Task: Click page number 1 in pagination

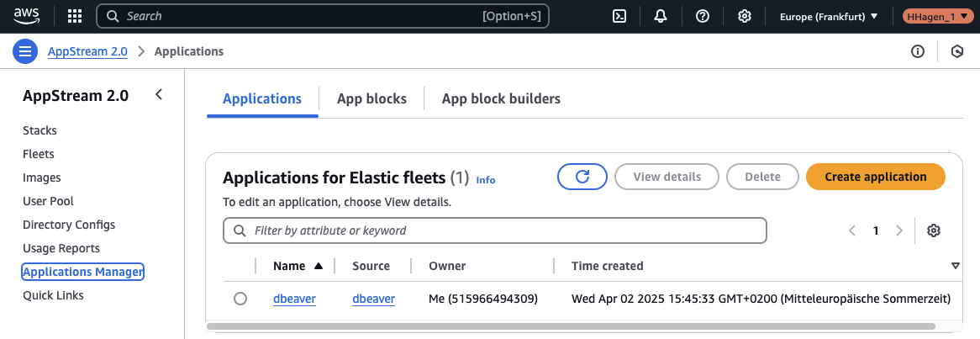Action: 876,230
